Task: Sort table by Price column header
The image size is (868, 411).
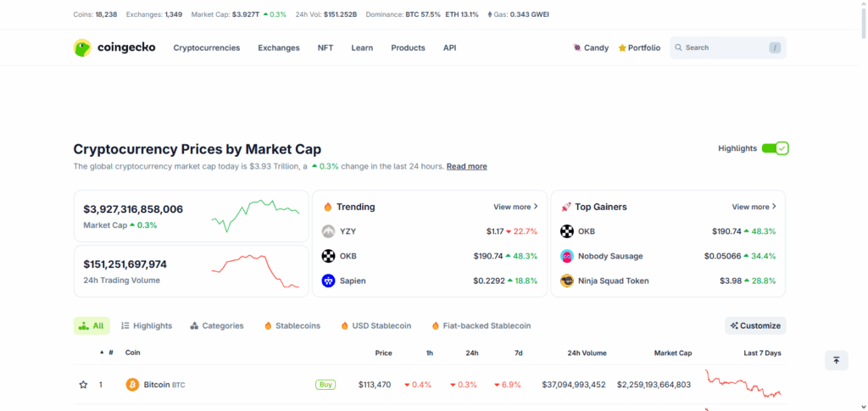Action: [x=384, y=353]
